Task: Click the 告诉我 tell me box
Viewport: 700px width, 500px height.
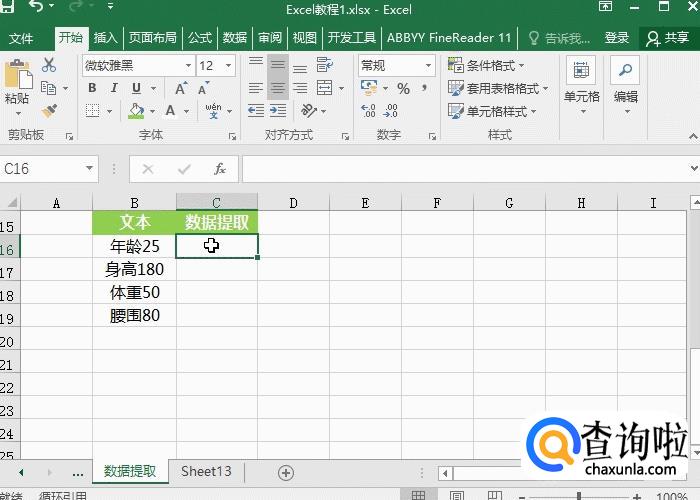Action: (x=559, y=38)
